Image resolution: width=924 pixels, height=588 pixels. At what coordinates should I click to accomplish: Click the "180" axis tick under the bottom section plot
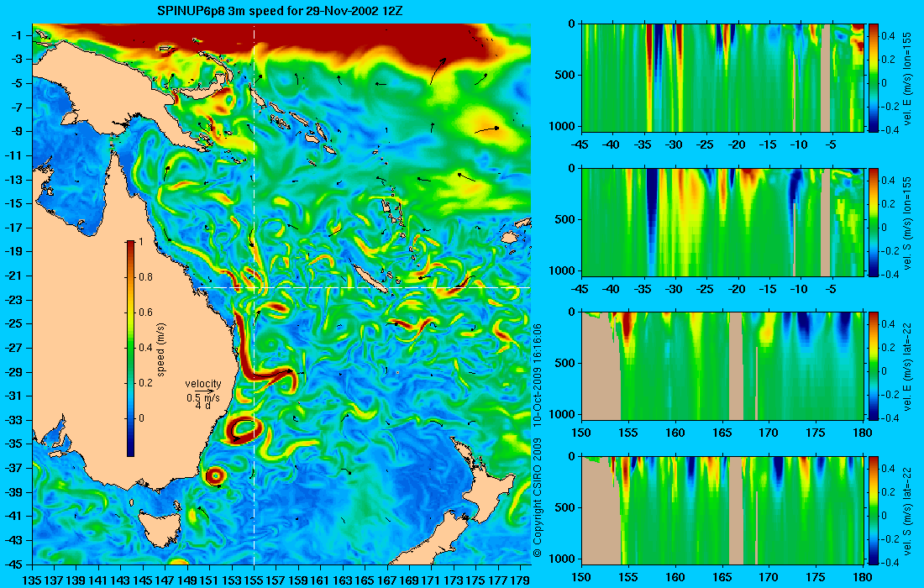(x=863, y=577)
